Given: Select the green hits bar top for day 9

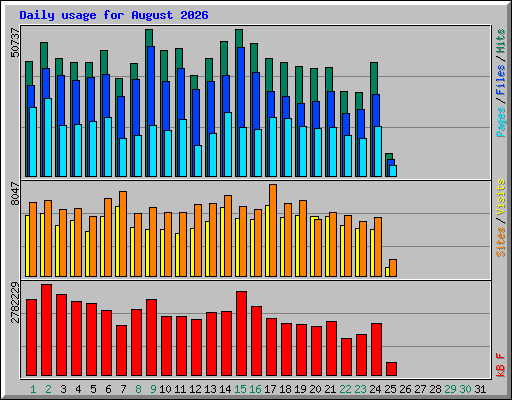Looking at the screenshot, I should point(149,37).
